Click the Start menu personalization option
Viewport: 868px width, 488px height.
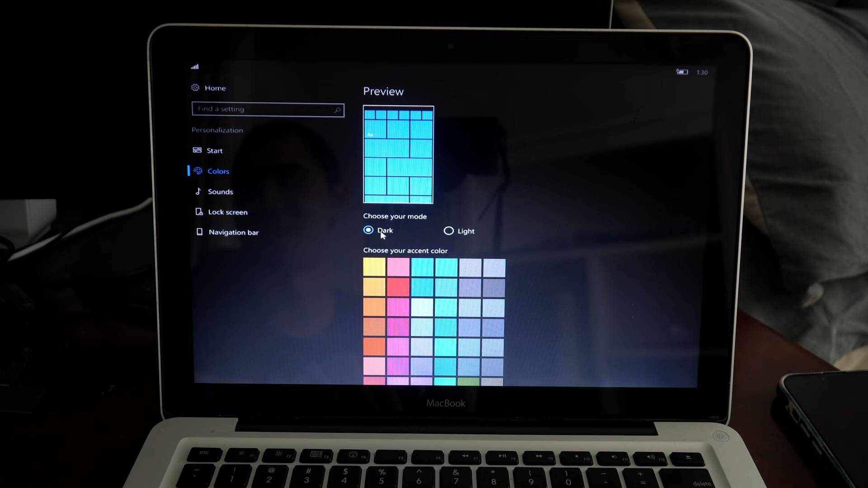(x=214, y=150)
